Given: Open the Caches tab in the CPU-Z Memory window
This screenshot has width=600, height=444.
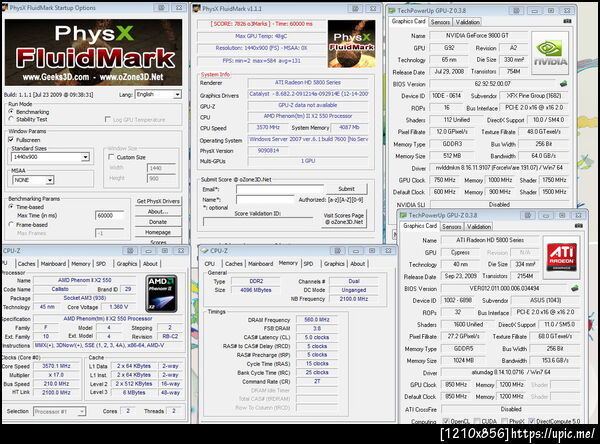Looking at the screenshot, I should tap(234, 264).
